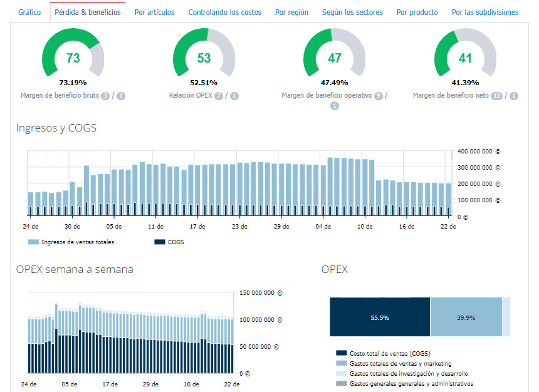Select the Por región tab
Screen dimensions: 539x392
pos(291,13)
